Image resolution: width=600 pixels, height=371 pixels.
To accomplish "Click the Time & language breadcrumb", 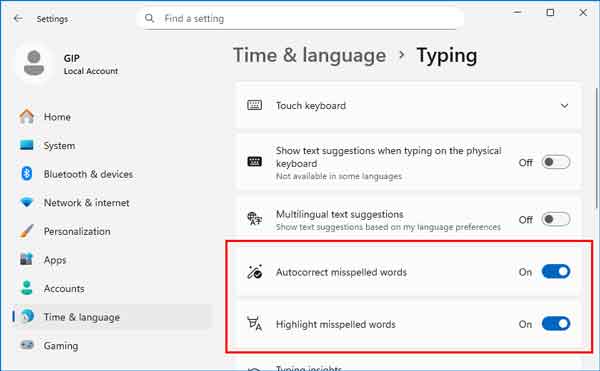I will [309, 55].
